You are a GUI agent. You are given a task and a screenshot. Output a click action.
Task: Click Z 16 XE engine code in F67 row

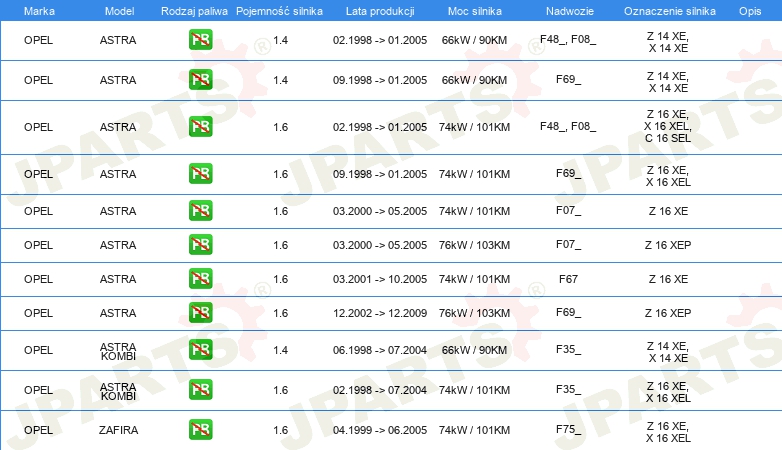668,279
